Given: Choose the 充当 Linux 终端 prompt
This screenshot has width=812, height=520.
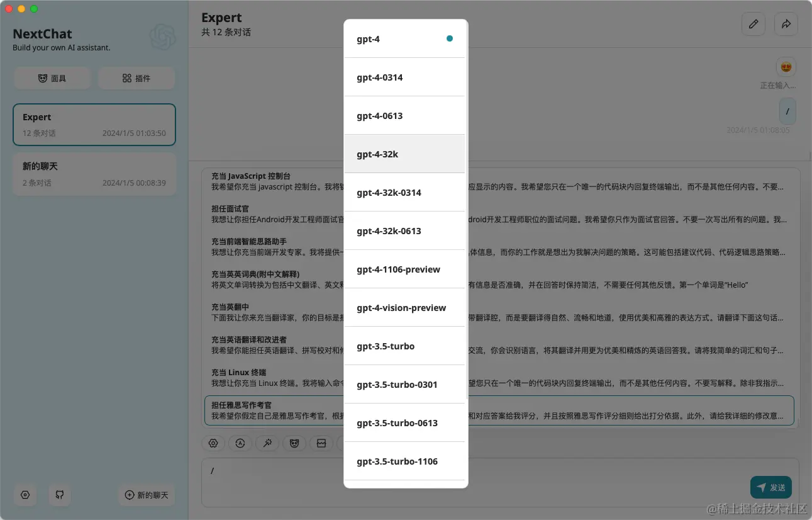Looking at the screenshot, I should coord(499,378).
